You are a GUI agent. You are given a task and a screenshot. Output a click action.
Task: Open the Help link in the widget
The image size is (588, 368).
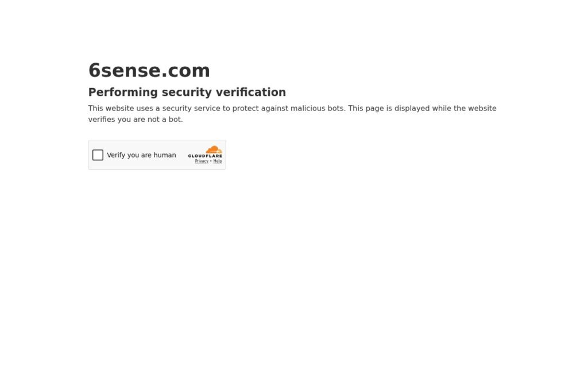(x=218, y=161)
